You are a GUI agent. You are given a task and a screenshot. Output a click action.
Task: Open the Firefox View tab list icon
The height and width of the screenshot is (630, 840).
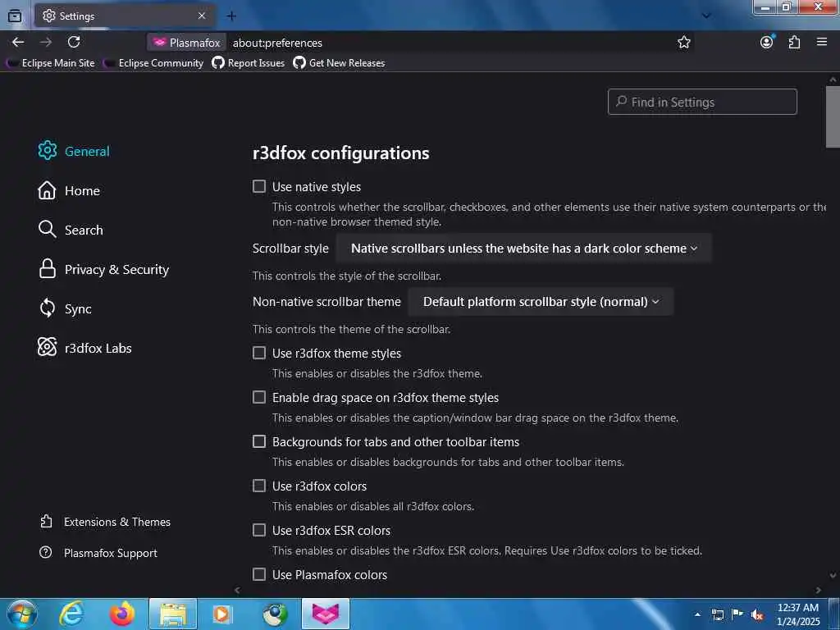15,16
